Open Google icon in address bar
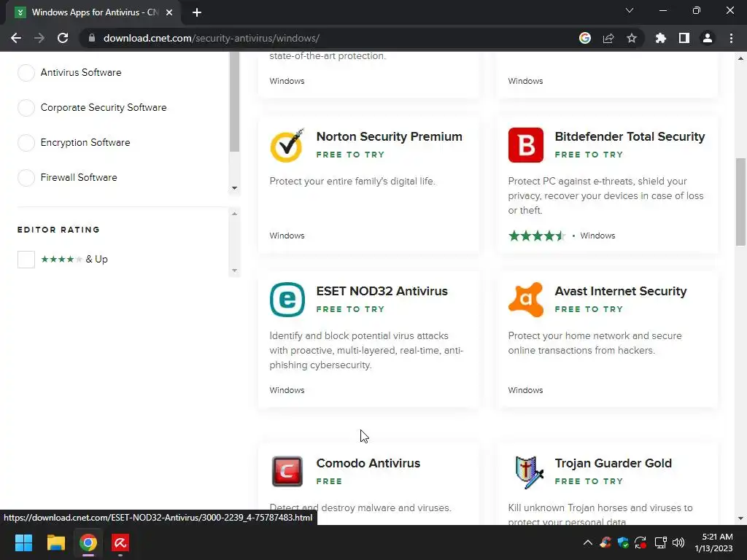 point(585,38)
